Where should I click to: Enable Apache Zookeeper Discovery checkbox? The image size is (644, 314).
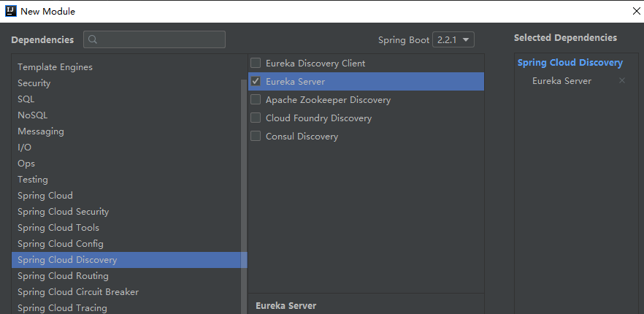(x=256, y=99)
